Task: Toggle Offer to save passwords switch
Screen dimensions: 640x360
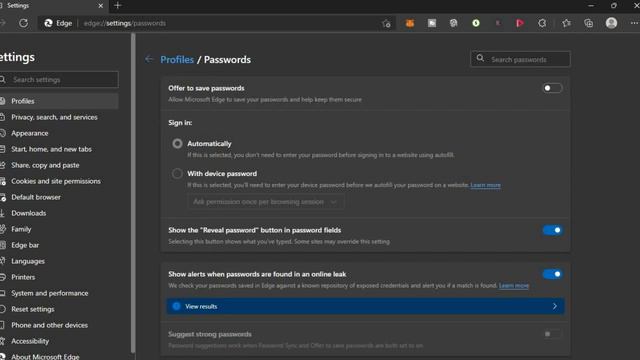Action: pyautogui.click(x=552, y=88)
